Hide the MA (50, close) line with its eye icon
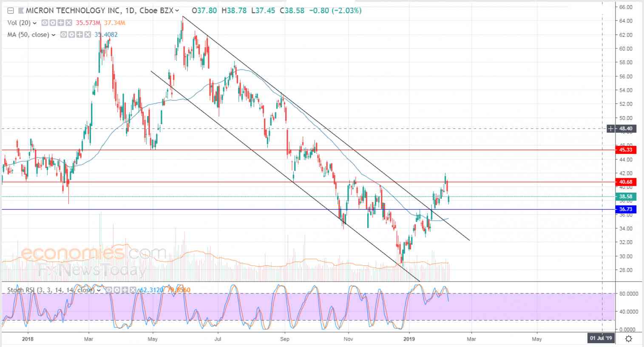This screenshot has width=644, height=347. click(63, 35)
